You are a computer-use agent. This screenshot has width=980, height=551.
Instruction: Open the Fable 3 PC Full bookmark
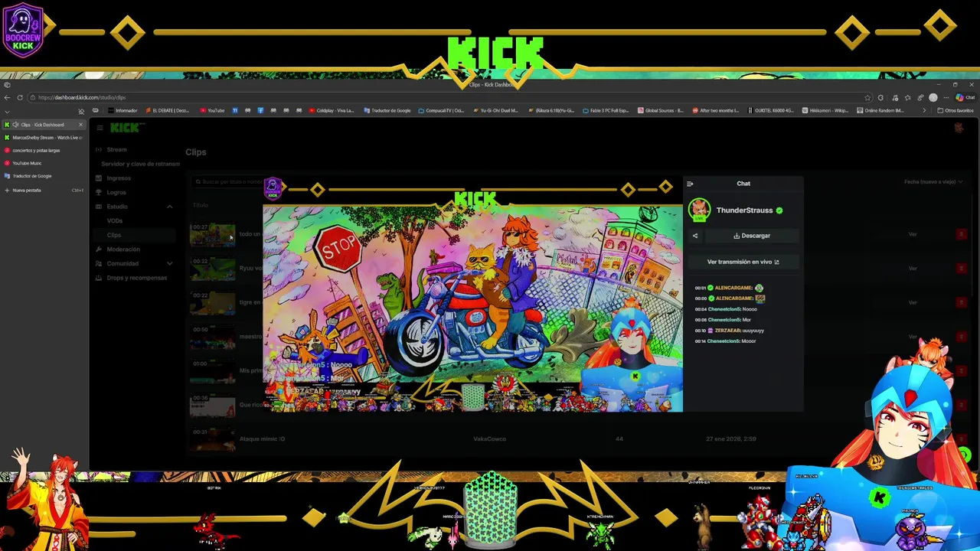click(x=606, y=110)
